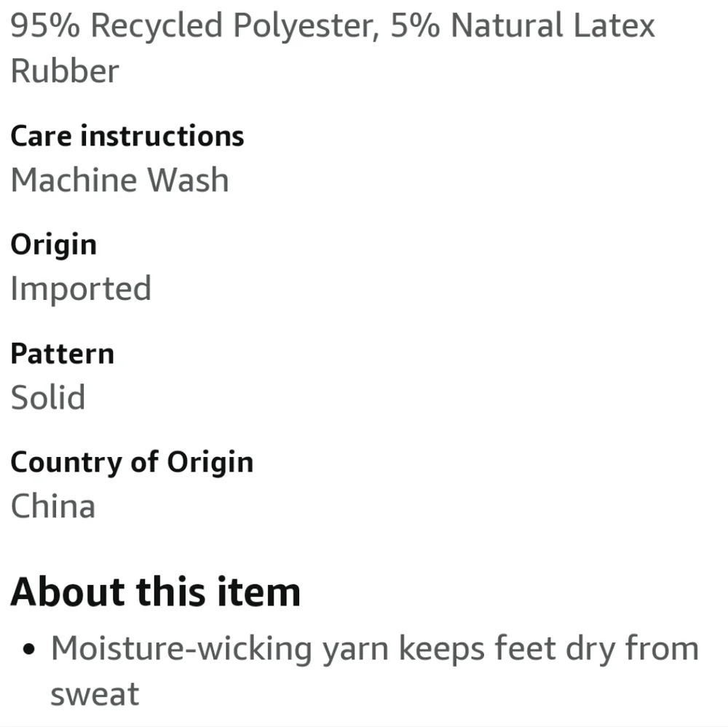Click the Solid pattern value
728x727 pixels.
[48, 397]
